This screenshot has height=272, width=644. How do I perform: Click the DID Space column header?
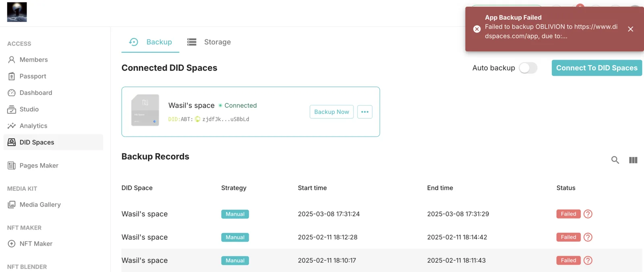click(137, 188)
